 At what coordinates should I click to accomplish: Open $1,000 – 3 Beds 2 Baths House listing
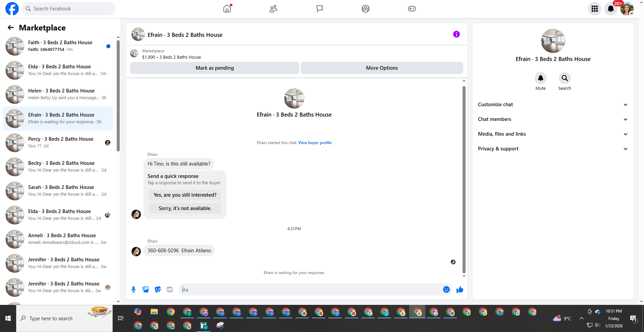click(x=171, y=57)
